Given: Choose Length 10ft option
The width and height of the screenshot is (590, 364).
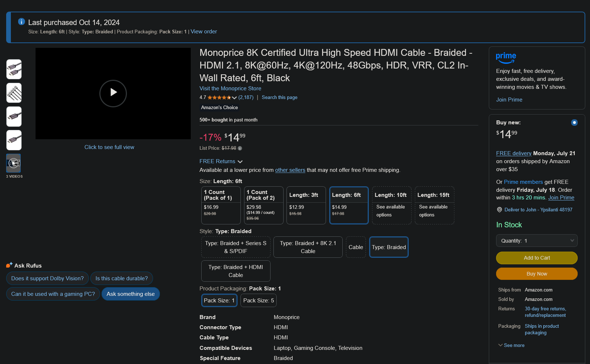Looking at the screenshot, I should click(392, 205).
